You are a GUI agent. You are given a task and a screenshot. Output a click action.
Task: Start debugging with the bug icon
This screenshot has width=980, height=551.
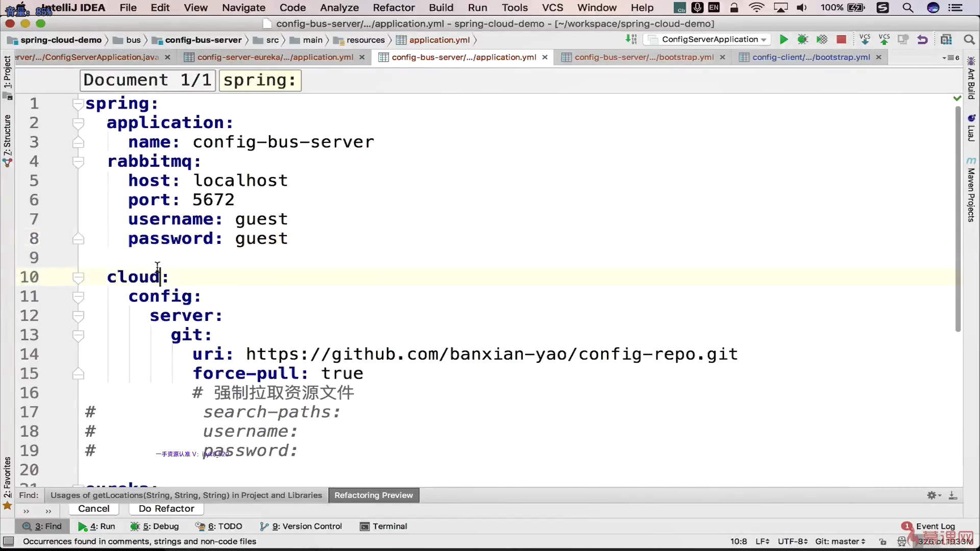pyautogui.click(x=803, y=39)
